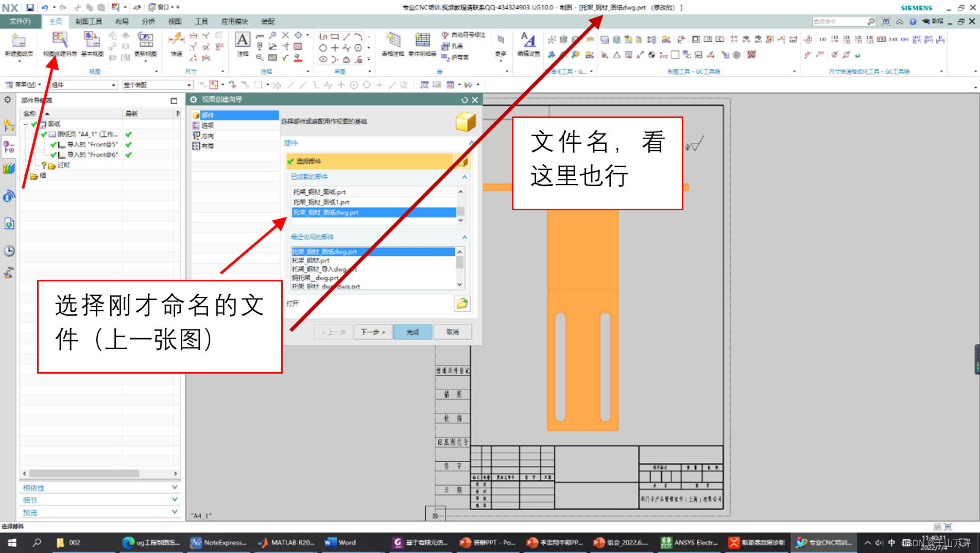Toggle the checkbox beside 导入的 Front@6
This screenshot has height=553, width=980.
pyautogui.click(x=54, y=155)
